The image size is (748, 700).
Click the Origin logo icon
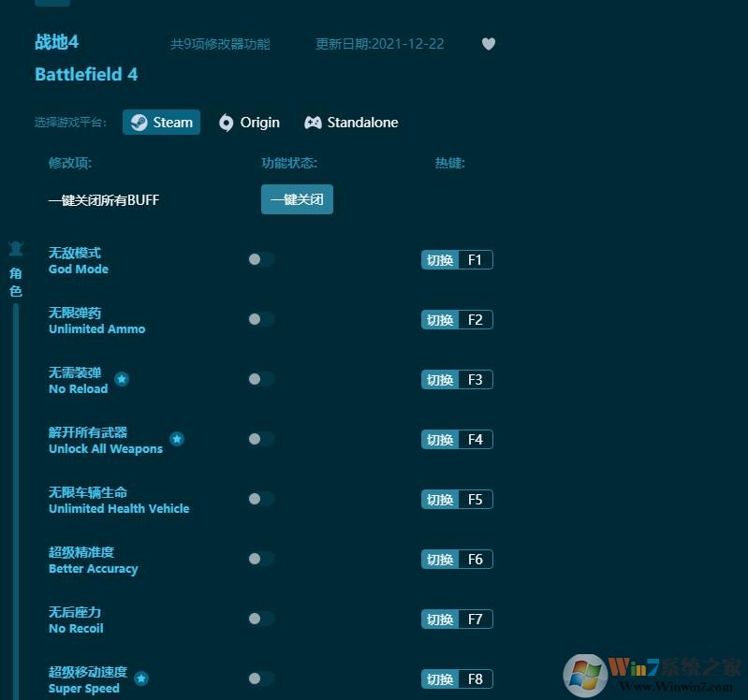(x=227, y=123)
